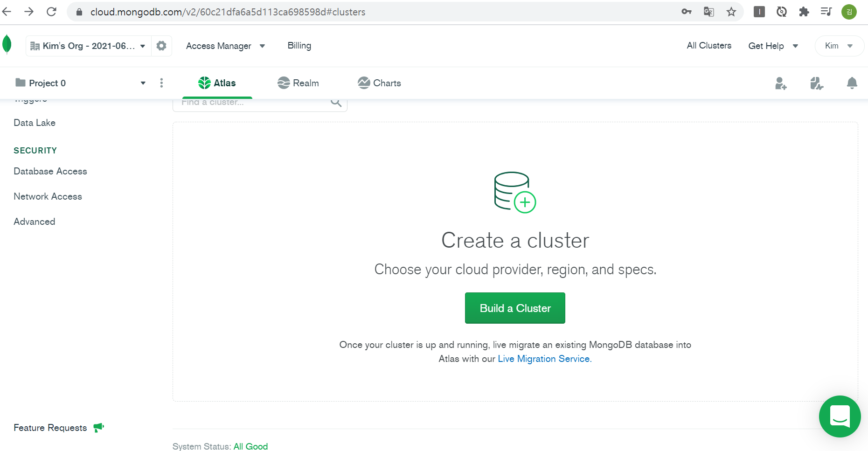Reload the page with refresh icon
This screenshot has height=451, width=868.
pyautogui.click(x=51, y=12)
